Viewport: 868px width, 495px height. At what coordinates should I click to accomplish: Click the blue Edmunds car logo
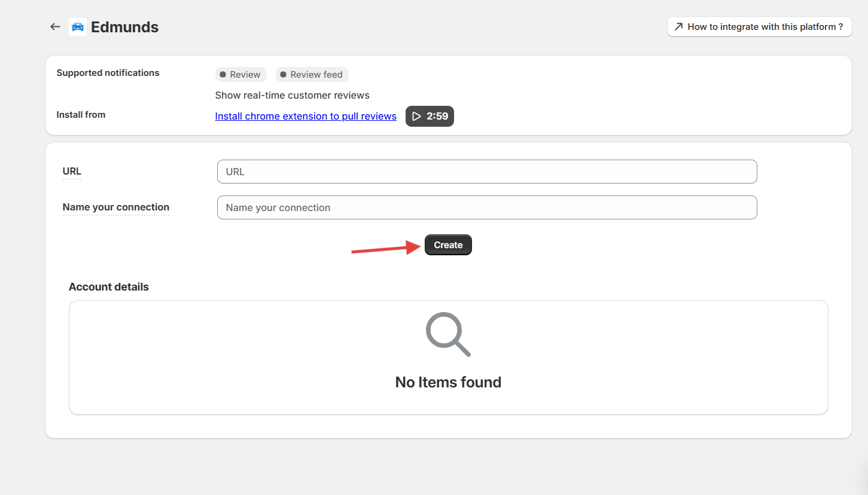(78, 27)
